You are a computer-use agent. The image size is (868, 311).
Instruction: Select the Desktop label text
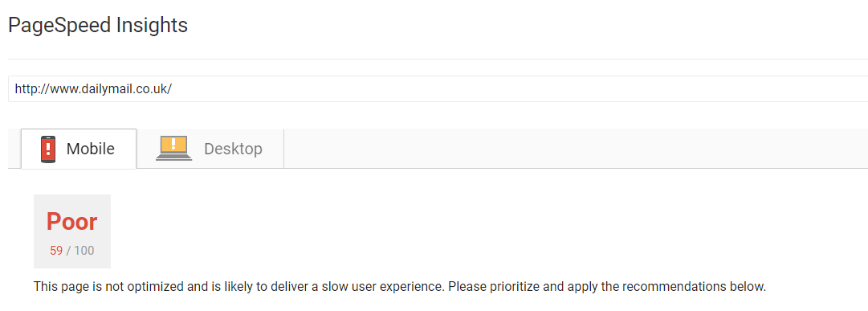[233, 149]
